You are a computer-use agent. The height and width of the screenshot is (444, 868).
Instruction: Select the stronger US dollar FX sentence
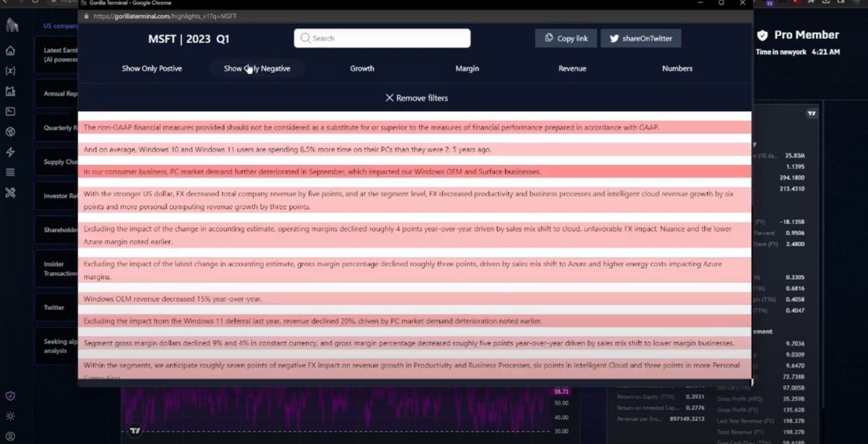pos(415,200)
